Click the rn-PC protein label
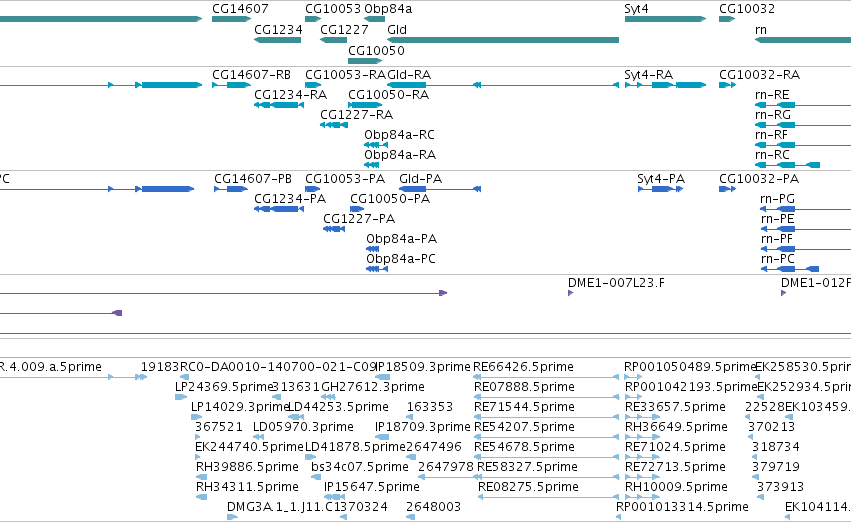The width and height of the screenshot is (851, 522). click(x=777, y=259)
